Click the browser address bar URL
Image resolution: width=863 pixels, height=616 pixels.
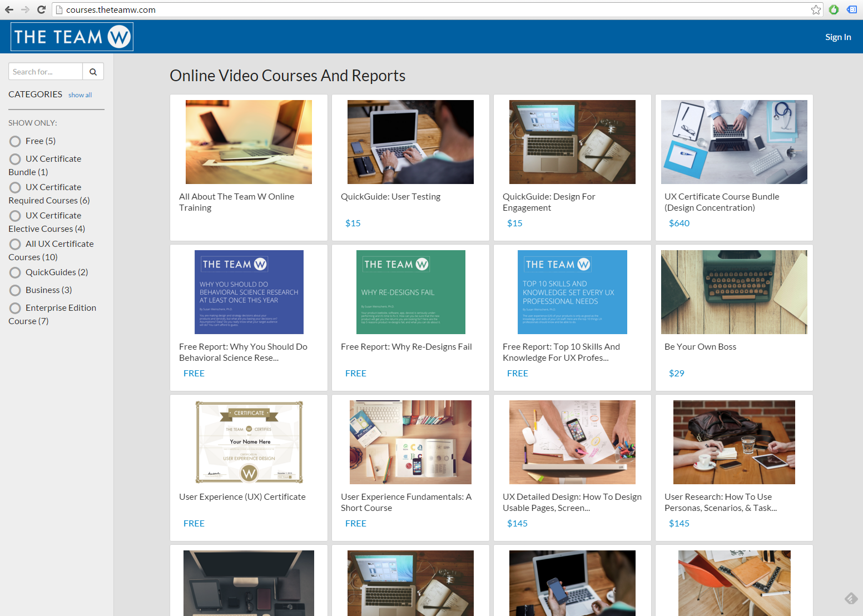point(111,9)
